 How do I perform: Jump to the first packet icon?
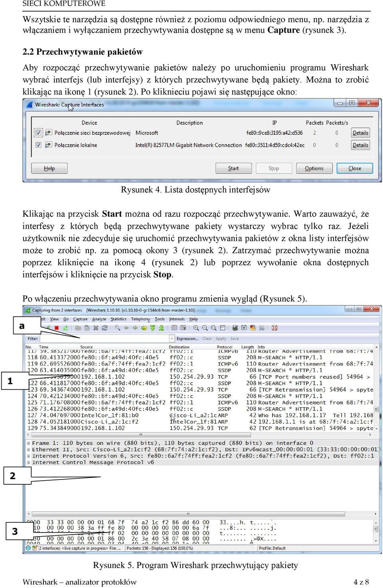pyautogui.click(x=152, y=328)
